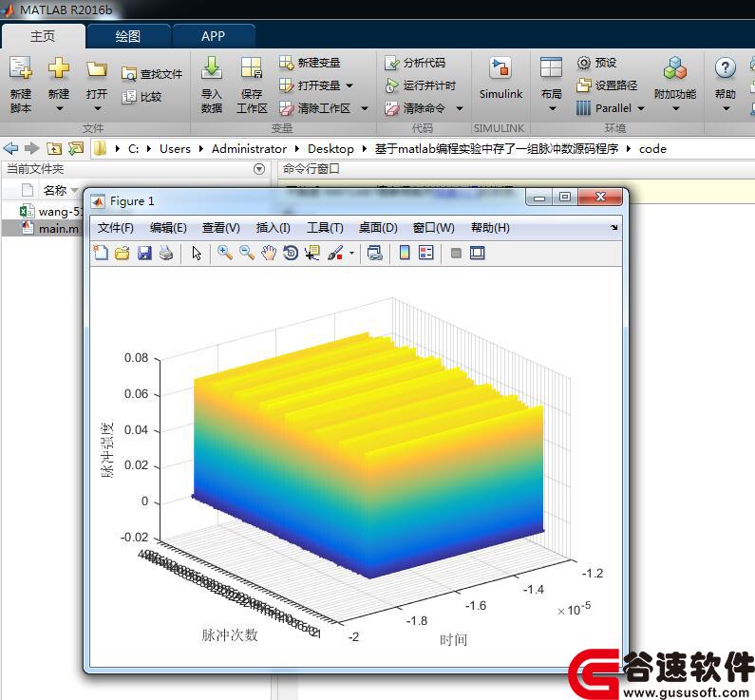755x700 pixels.
Task: Toggle Brush data tool in Figure 1
Action: 335,253
